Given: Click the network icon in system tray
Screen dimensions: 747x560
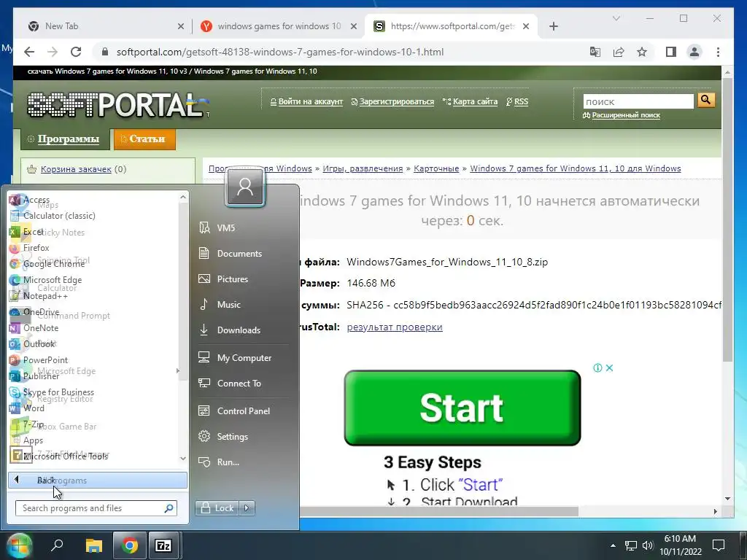Looking at the screenshot, I should tap(631, 545).
